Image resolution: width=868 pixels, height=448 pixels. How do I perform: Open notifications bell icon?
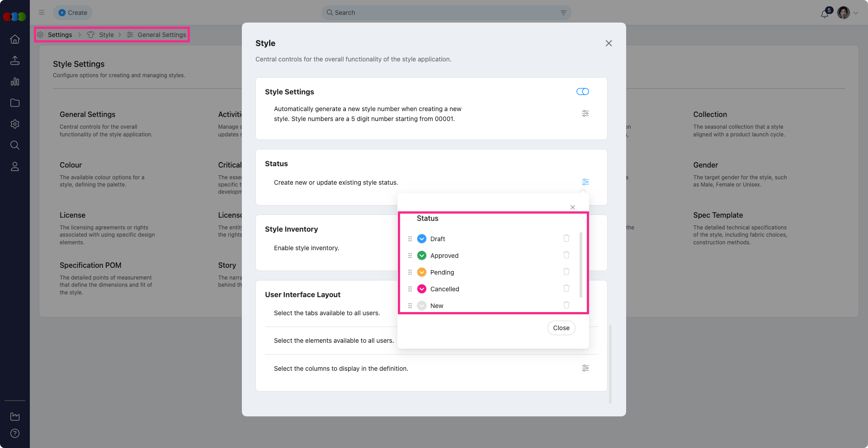(825, 14)
